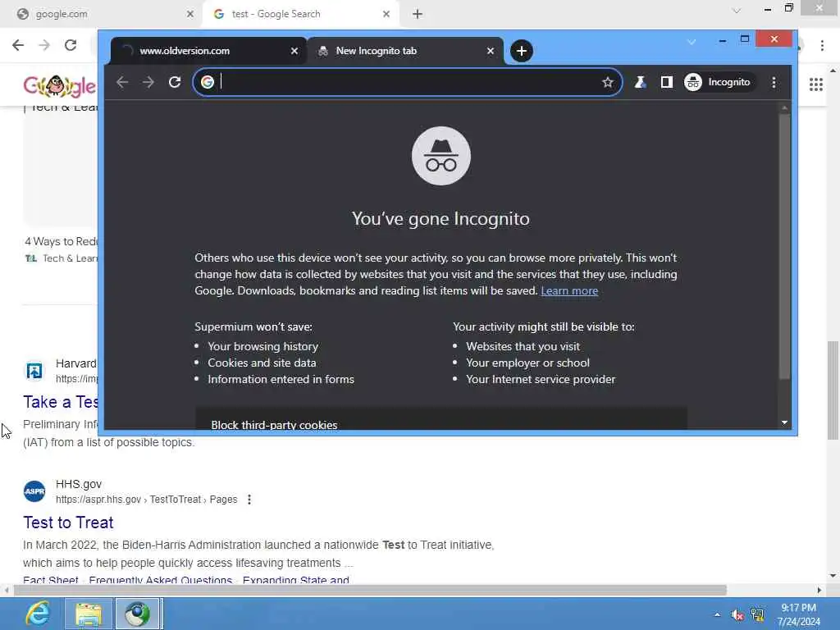The height and width of the screenshot is (630, 840).
Task: Click the incognito page vertical scrollbar
Action: (x=784, y=246)
